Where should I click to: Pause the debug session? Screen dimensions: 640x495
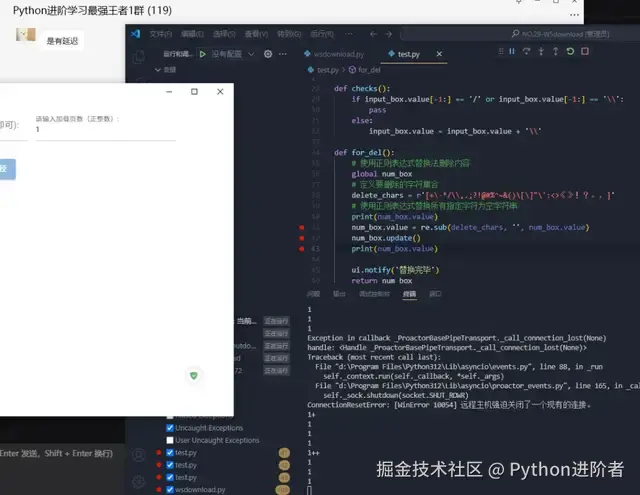click(512, 51)
